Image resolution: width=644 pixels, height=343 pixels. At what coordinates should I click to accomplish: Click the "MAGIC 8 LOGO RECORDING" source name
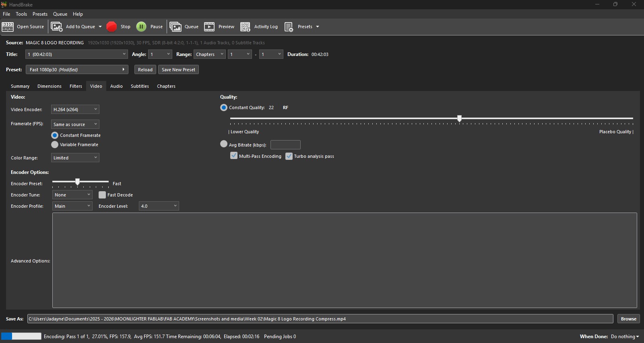[55, 43]
